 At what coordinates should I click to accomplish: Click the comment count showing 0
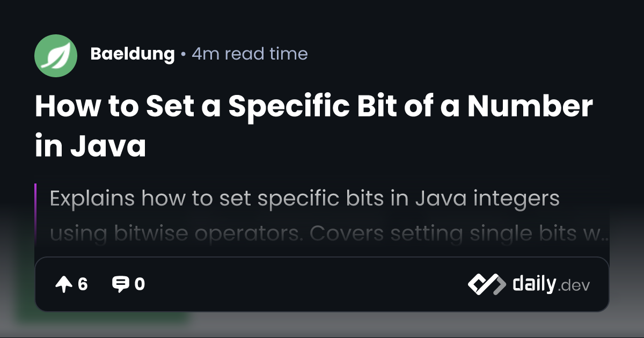click(x=140, y=284)
